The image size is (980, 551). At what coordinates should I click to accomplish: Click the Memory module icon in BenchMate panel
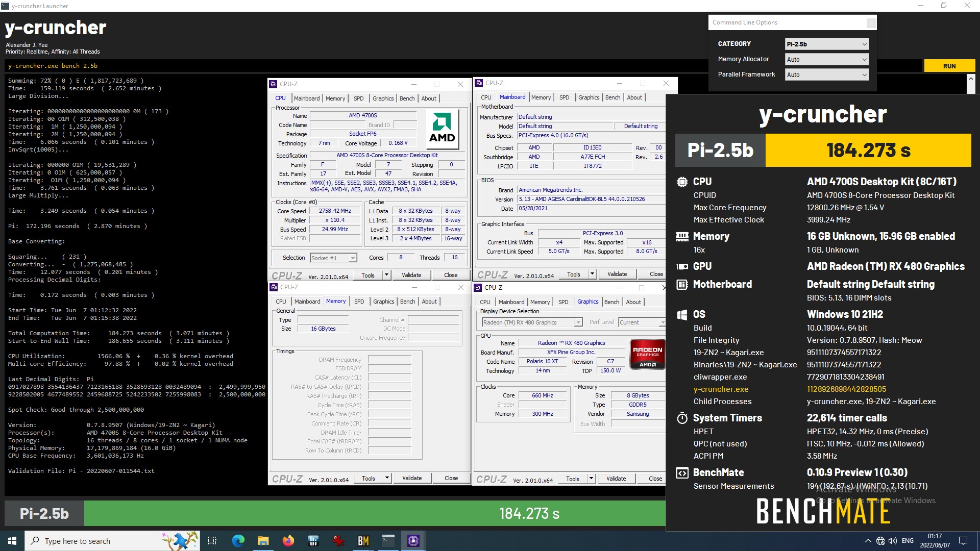click(x=682, y=236)
